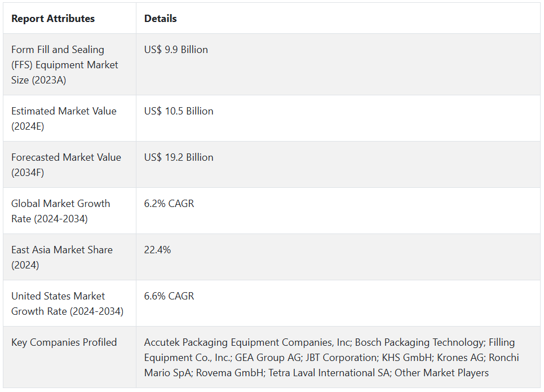Select the FFS Equipment Market Size label

(x=65, y=65)
